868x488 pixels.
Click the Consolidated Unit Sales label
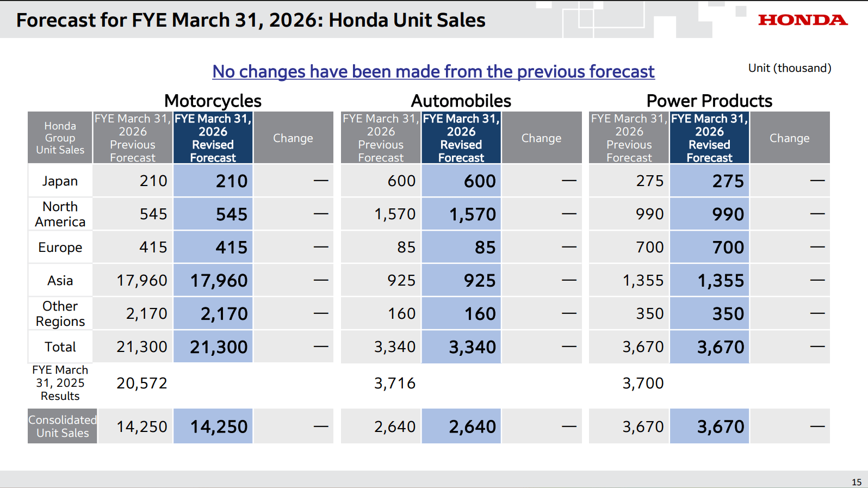point(62,427)
